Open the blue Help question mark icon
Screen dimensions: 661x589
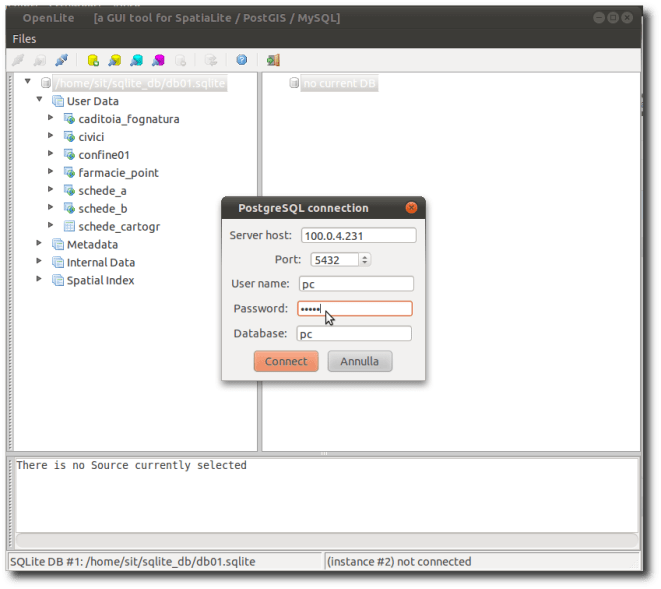(242, 60)
